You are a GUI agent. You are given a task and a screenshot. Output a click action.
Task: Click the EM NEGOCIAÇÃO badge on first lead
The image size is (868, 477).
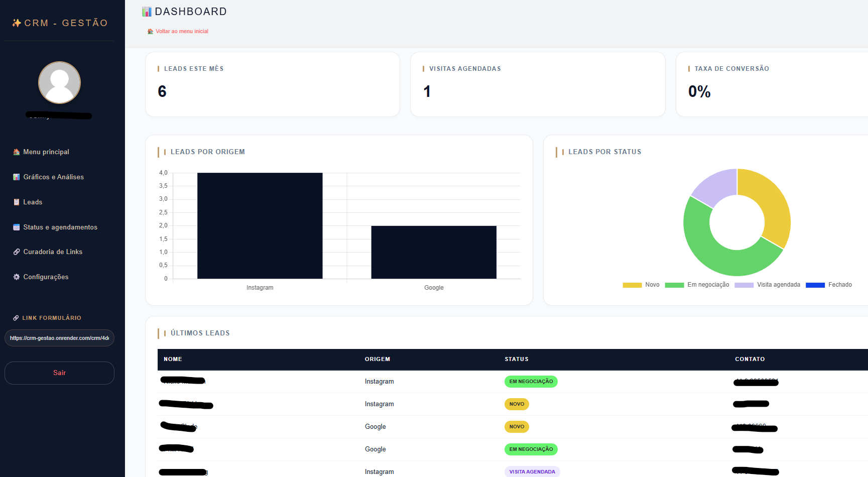531,382
